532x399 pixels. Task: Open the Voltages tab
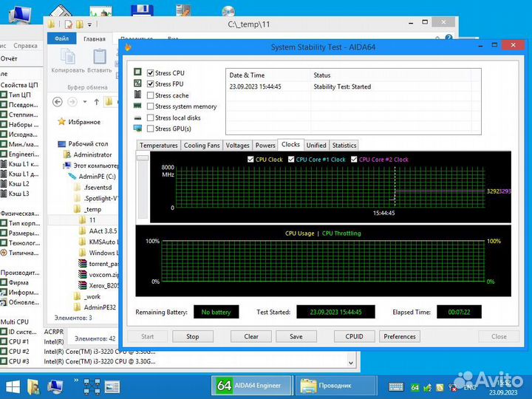point(237,146)
